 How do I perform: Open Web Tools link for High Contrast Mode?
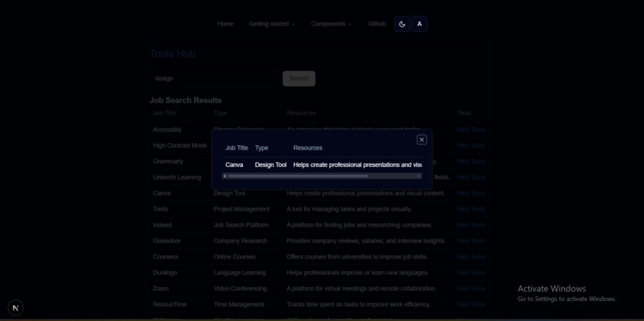(x=471, y=145)
